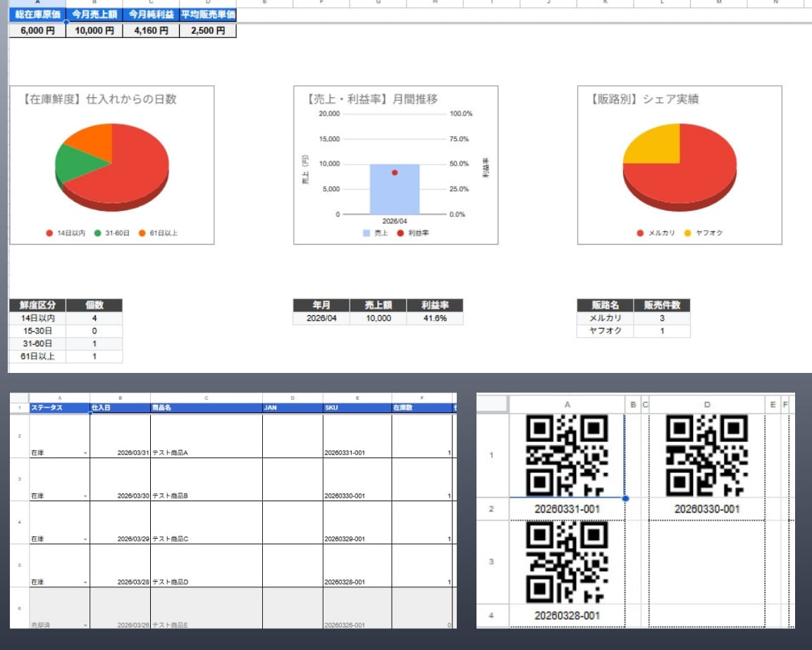Click the blue fill handle on QR cell
The width and height of the screenshot is (812, 650).
tap(626, 498)
